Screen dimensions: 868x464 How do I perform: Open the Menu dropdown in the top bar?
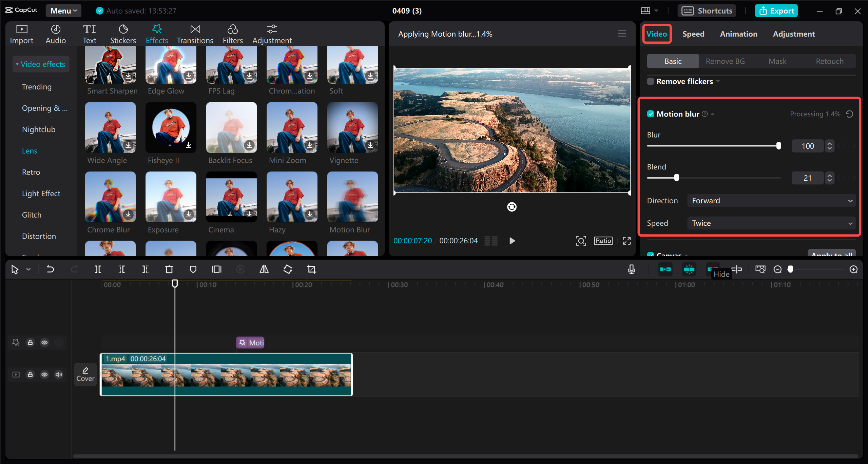(63, 11)
